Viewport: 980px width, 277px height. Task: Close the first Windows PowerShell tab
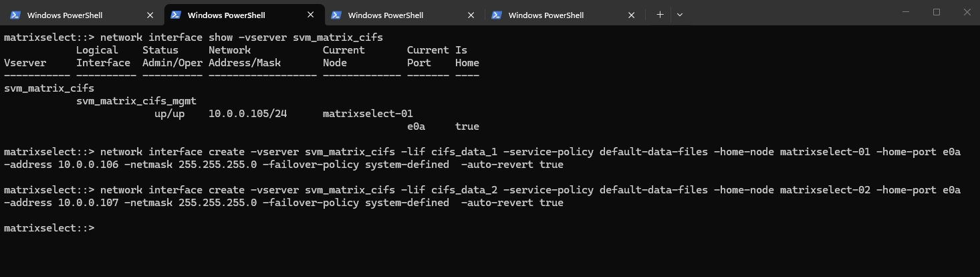(150, 15)
